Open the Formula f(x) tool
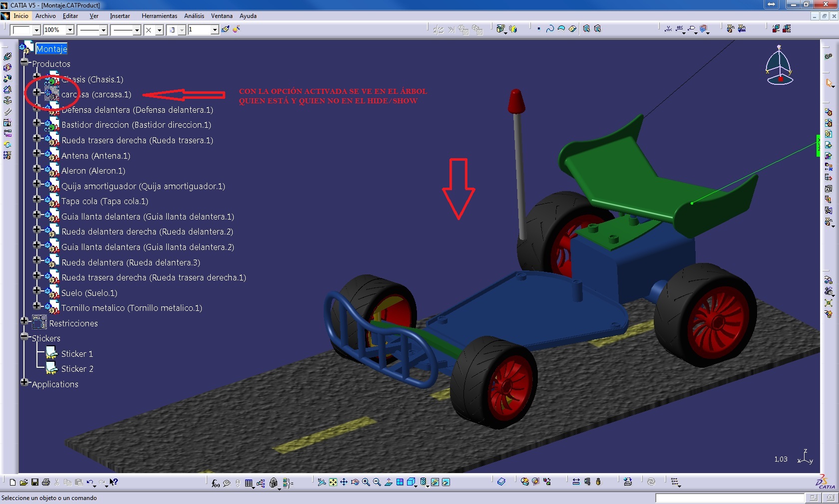 point(215,483)
